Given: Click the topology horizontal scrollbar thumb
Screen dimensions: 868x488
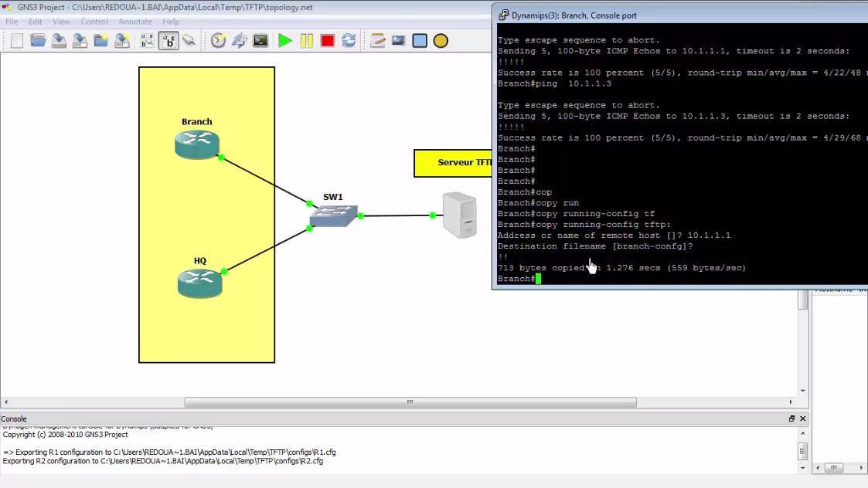Looking at the screenshot, I should pyautogui.click(x=410, y=402).
